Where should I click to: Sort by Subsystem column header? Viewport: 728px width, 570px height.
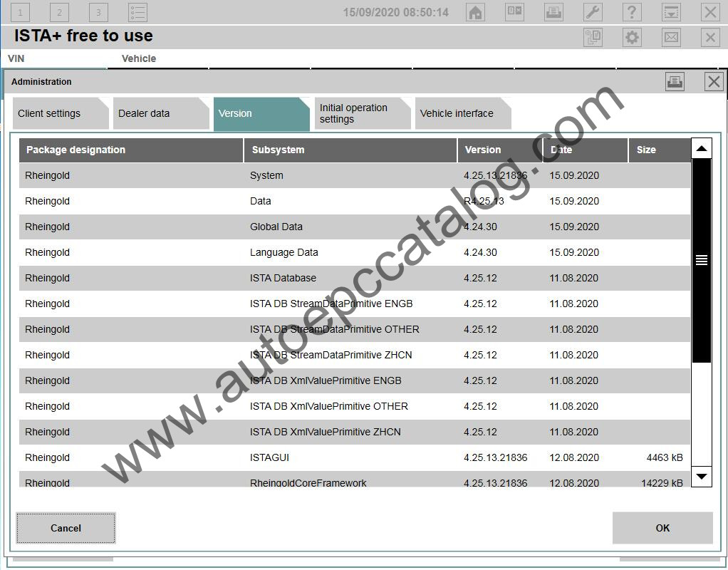350,150
